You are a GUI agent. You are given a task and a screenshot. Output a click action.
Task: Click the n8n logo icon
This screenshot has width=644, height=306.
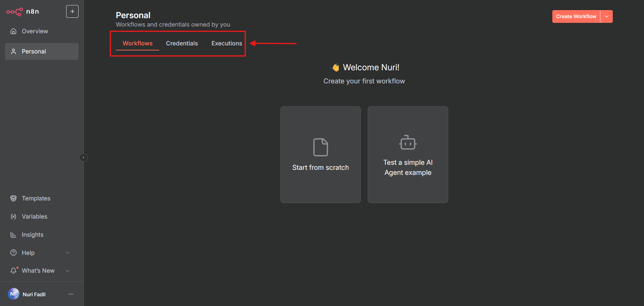tap(14, 12)
